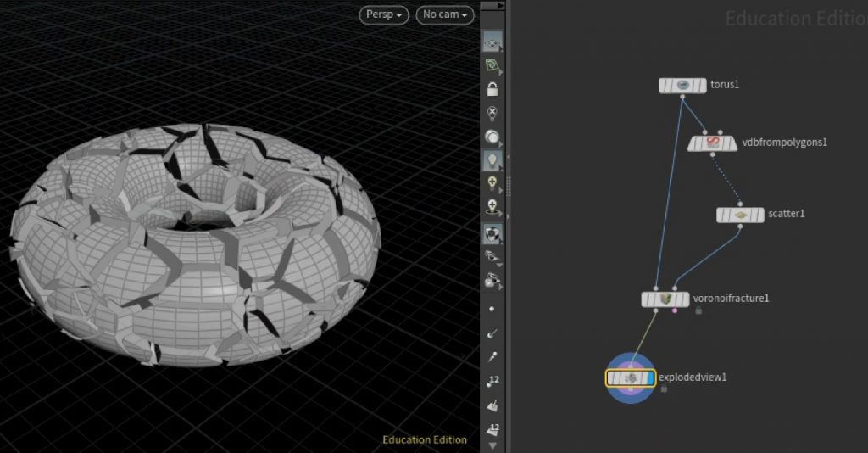
Task: Toggle display primitive numbers icon
Action: point(492,428)
